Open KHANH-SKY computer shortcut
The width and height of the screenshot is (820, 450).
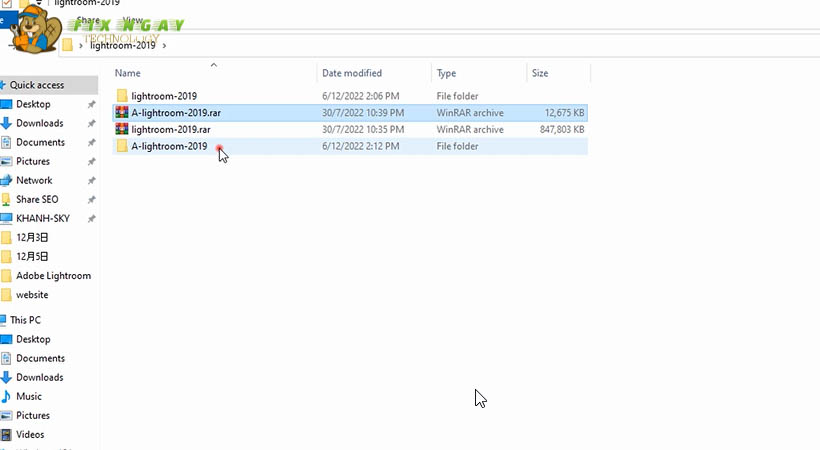(40, 218)
